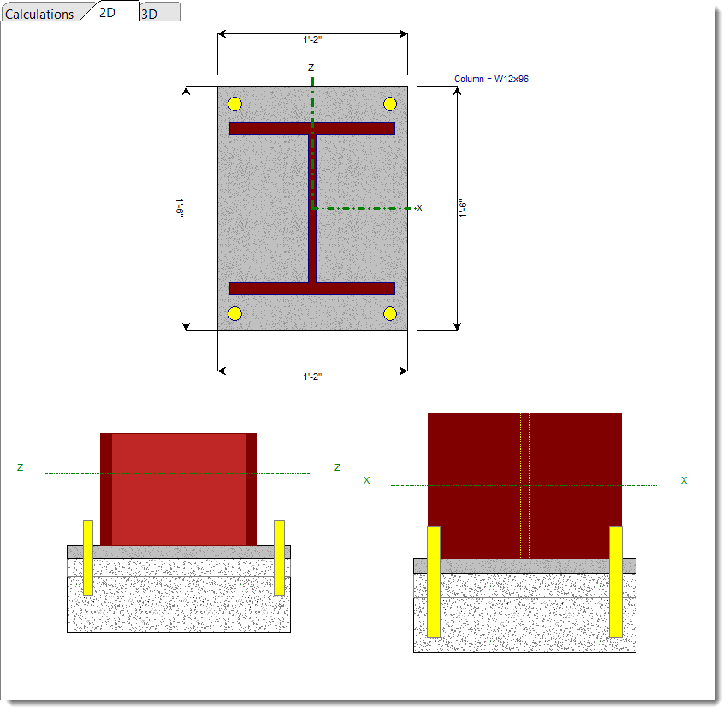
Task: Click the bright red column web in left elevation
Action: [179, 489]
